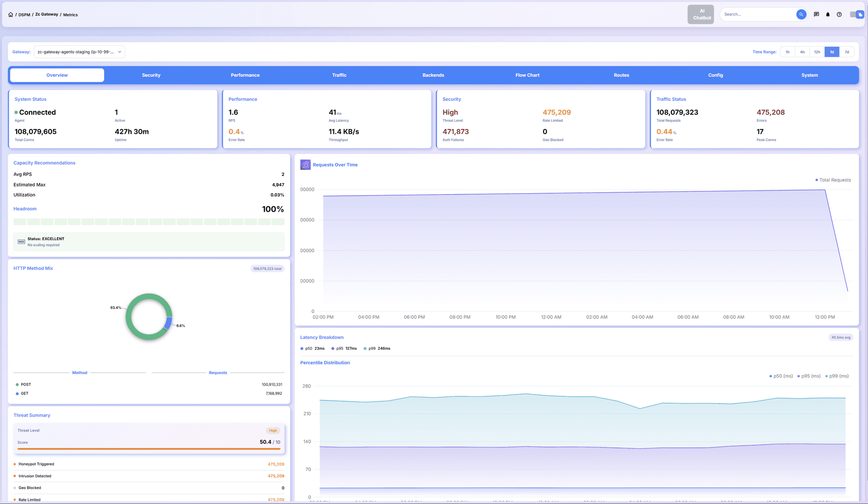Click the 471,873 Auth Failures value
This screenshot has height=504, width=868.
456,132
